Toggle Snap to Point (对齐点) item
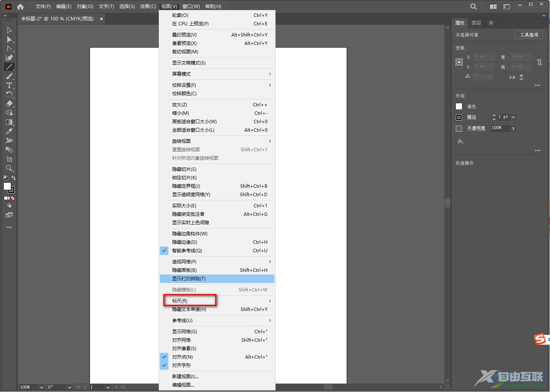The image size is (550, 392). [x=217, y=357]
